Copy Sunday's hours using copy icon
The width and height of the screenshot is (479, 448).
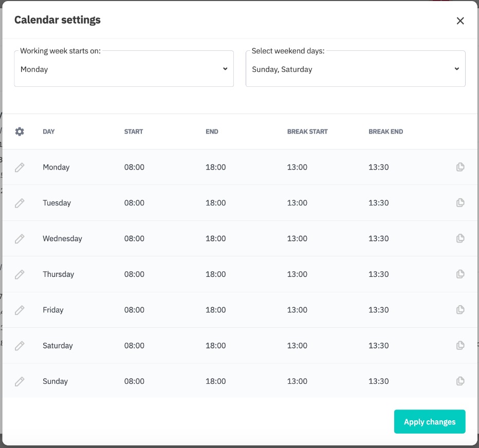(x=460, y=381)
